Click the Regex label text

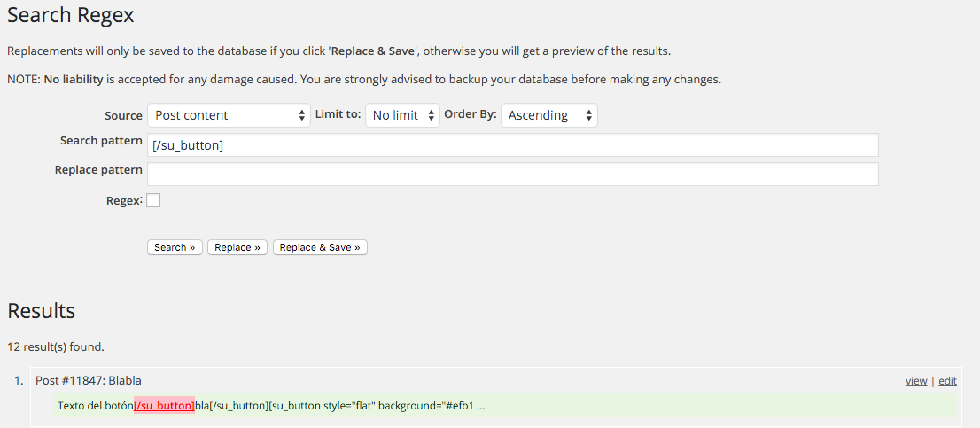(123, 201)
